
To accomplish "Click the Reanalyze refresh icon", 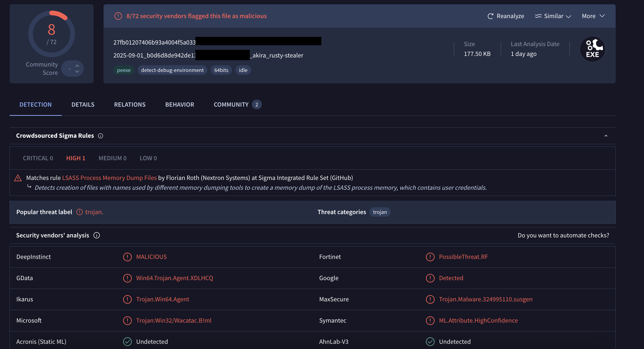I will coord(490,16).
